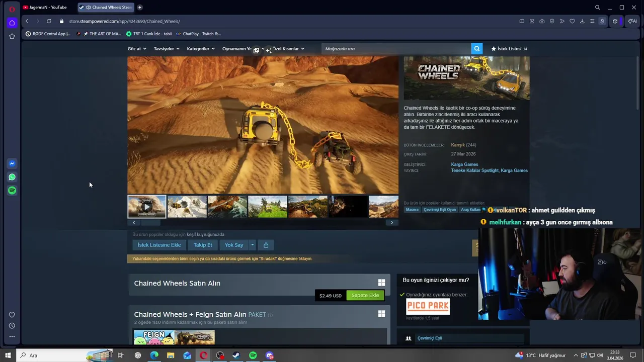Open Opera workspace icon in sidebar
Screen dimensions: 644x362
tap(12, 23)
